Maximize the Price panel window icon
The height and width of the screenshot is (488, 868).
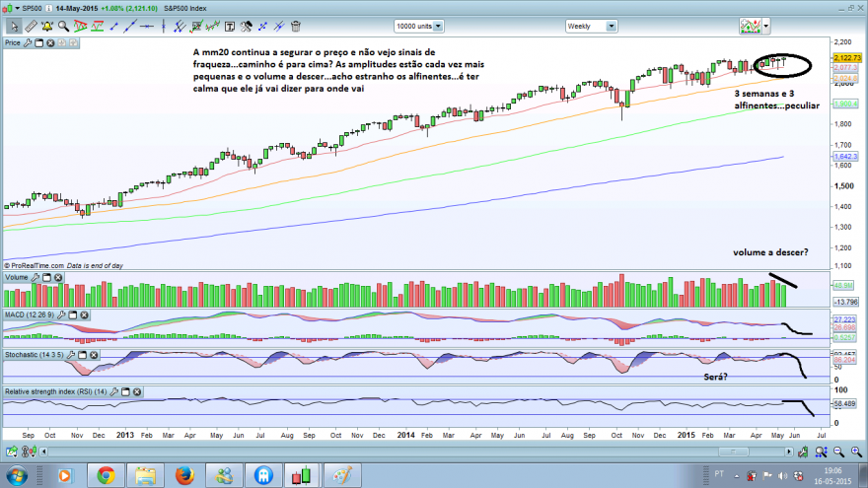[38, 42]
